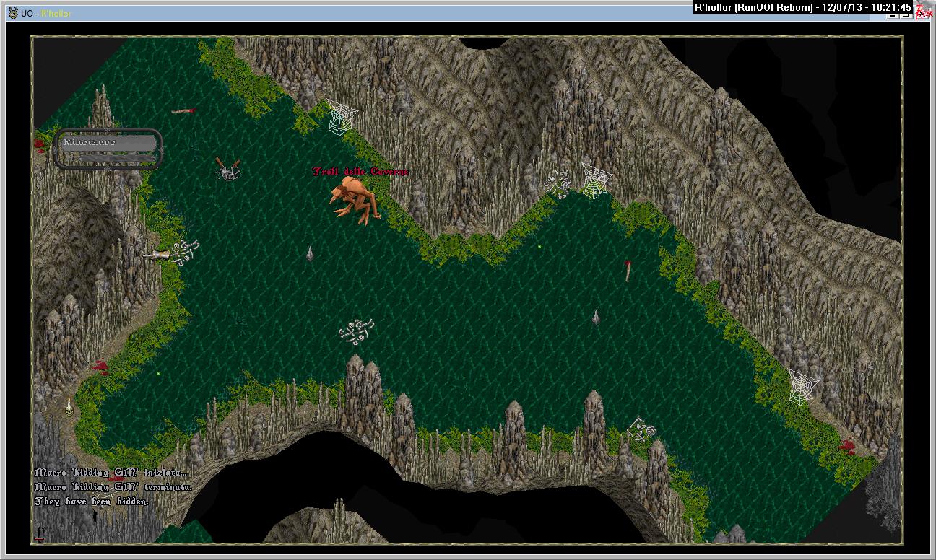Click the small rock spike below the troll

310,253
